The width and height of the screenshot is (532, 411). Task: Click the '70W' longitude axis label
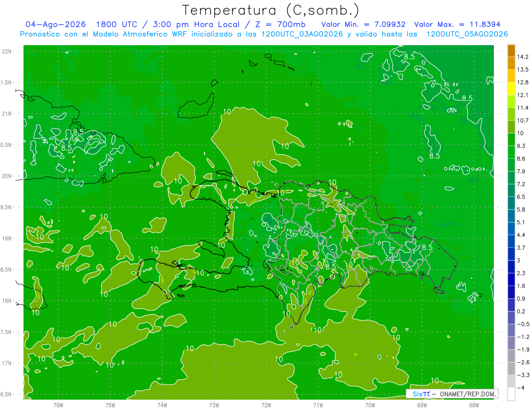tap(370, 405)
